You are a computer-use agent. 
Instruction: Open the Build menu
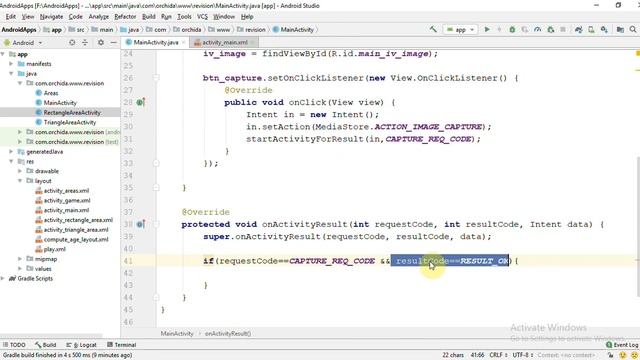[x=149, y=17]
